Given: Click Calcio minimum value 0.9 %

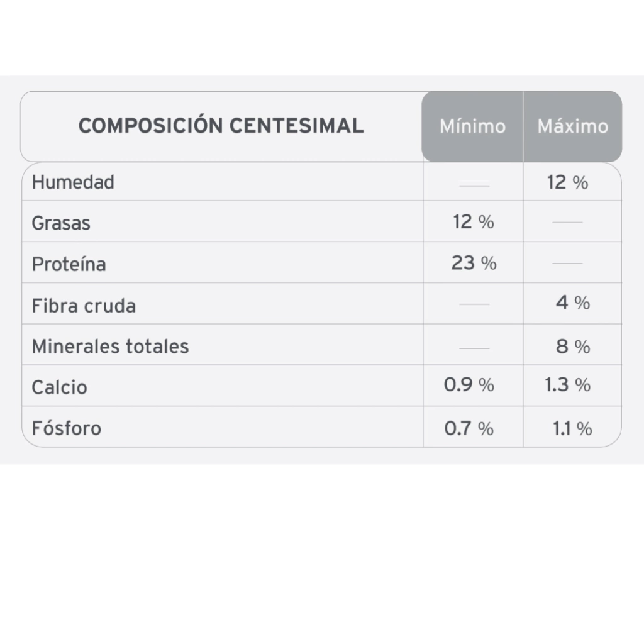Looking at the screenshot, I should coord(469,385).
